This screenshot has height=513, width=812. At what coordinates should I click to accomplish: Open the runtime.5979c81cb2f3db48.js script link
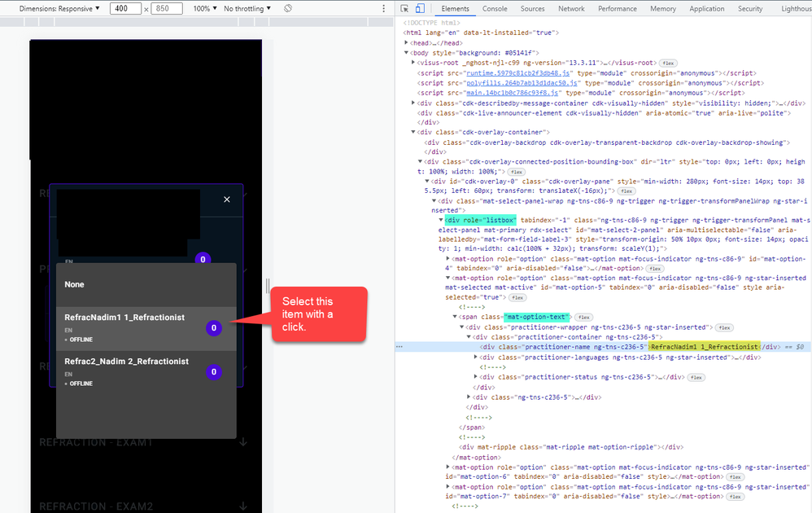pos(517,72)
